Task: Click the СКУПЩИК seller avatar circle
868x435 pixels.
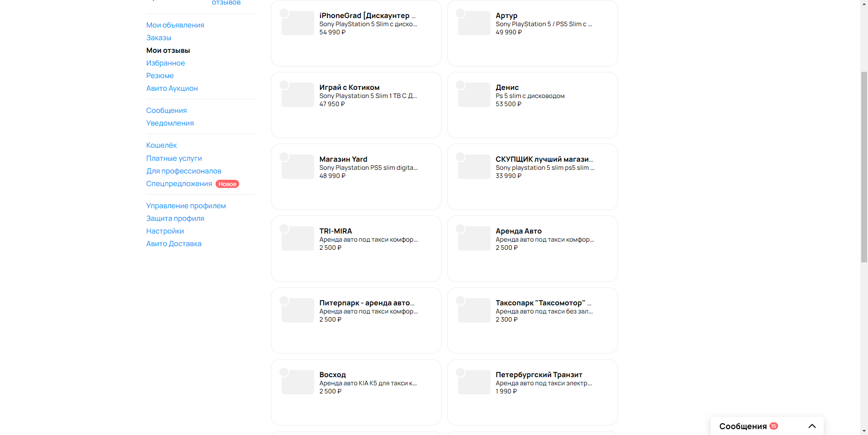Action: 460,157
